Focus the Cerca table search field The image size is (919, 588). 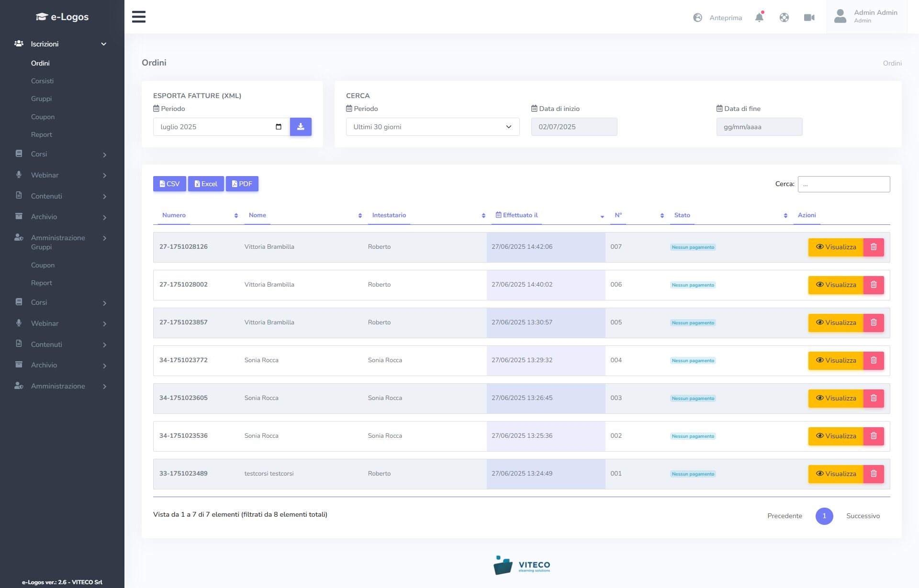tap(843, 184)
